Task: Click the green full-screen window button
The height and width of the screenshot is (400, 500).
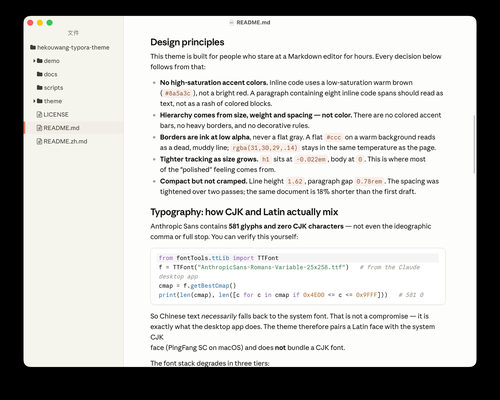Action: pos(49,23)
